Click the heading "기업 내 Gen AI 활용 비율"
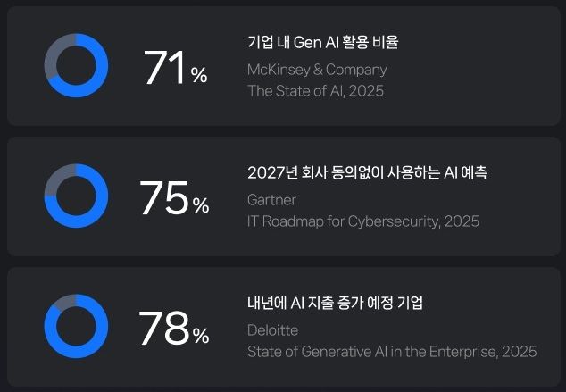Screen dimensions: 566x392 [x=323, y=42]
